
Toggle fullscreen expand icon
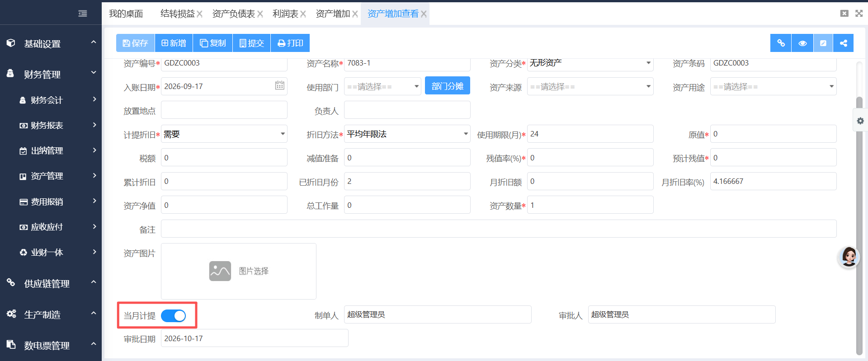859,14
